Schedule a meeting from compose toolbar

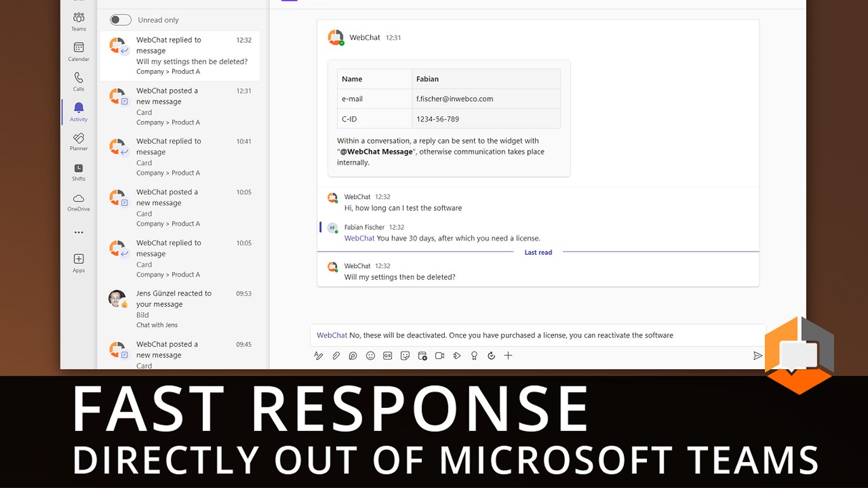point(423,356)
